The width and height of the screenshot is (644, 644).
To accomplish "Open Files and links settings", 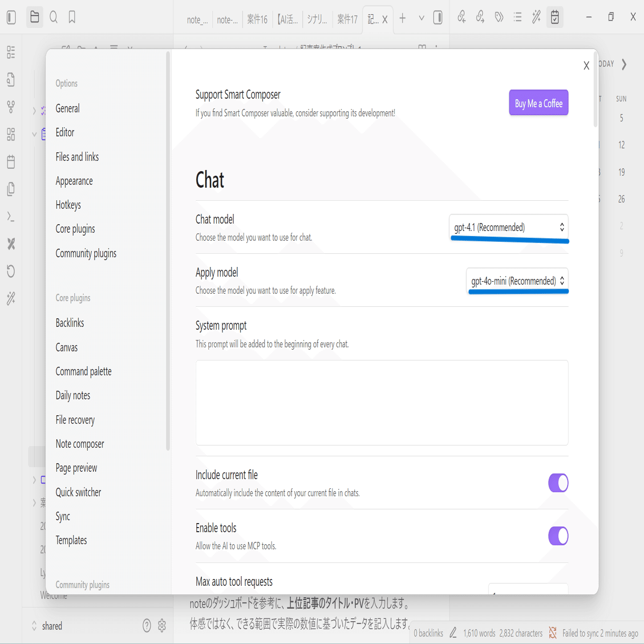I will point(77,156).
